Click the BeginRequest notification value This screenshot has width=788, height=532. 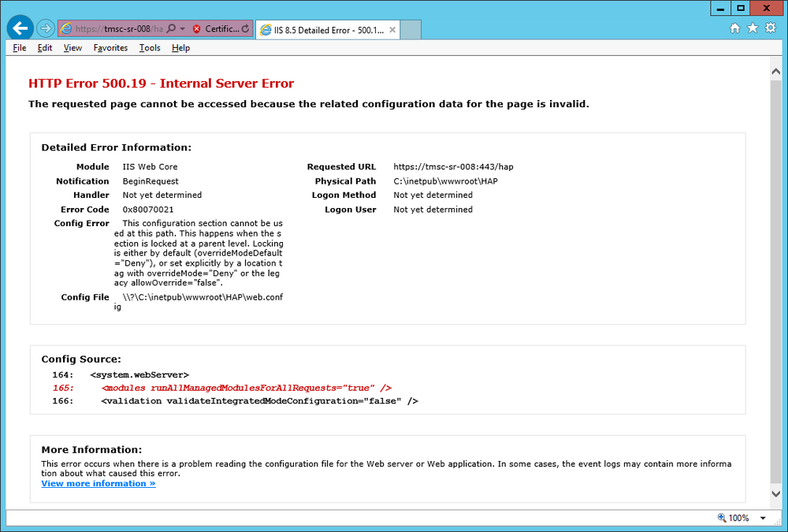click(151, 181)
